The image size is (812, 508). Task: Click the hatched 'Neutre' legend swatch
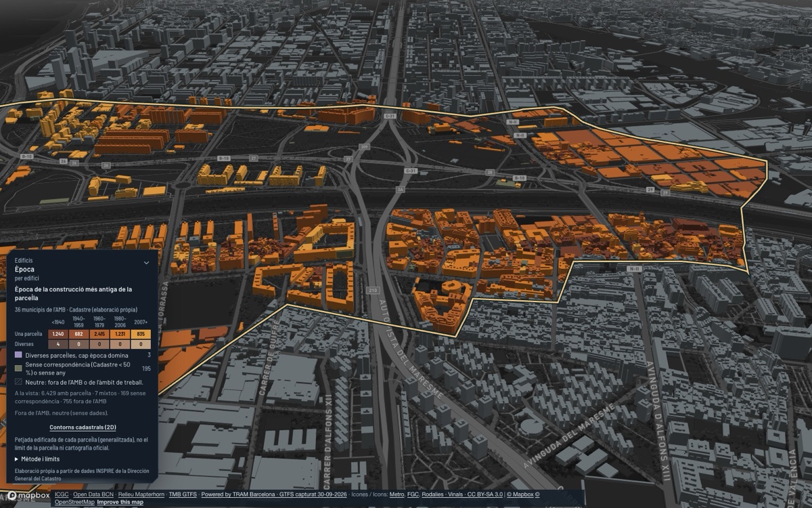coord(18,382)
